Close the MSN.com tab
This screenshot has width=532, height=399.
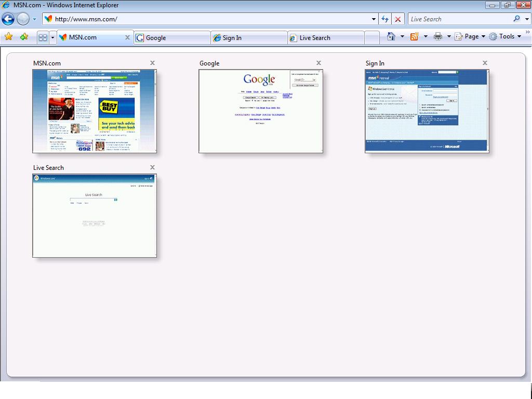(x=127, y=37)
